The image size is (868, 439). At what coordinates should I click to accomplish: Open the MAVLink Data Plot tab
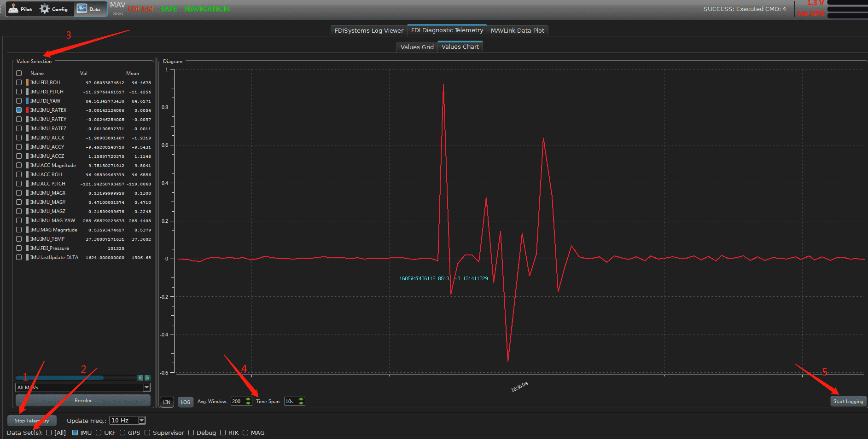517,30
